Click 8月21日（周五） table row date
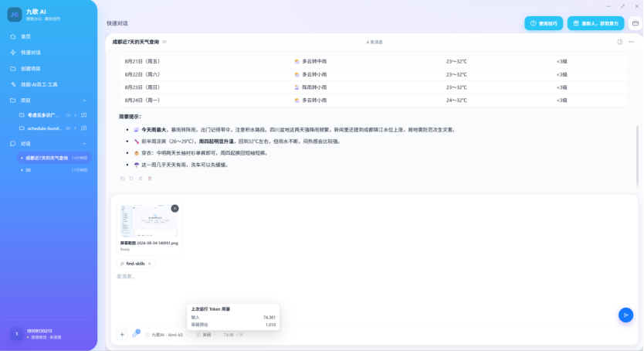This screenshot has height=351, width=644. pyautogui.click(x=142, y=62)
